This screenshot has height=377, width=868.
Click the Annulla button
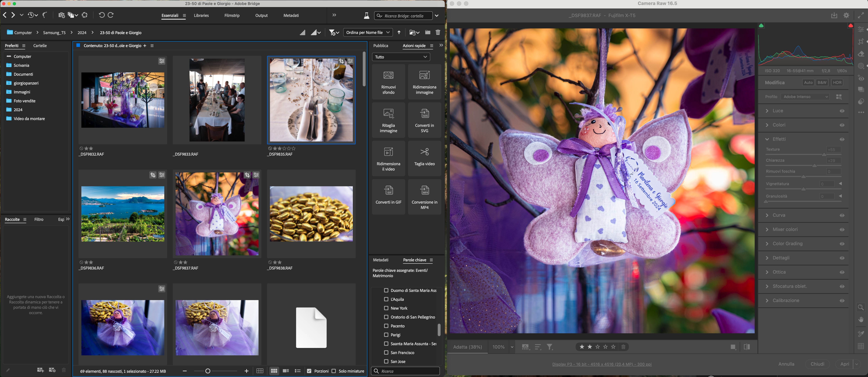click(x=786, y=364)
